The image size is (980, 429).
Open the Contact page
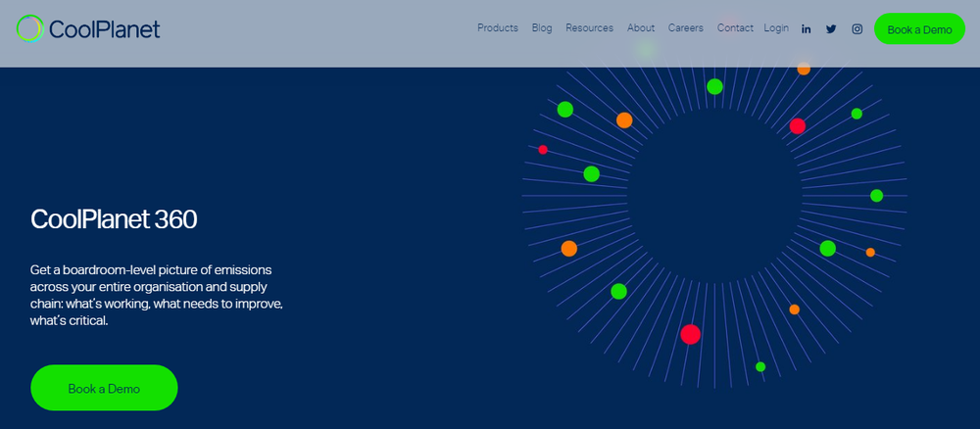(x=735, y=28)
